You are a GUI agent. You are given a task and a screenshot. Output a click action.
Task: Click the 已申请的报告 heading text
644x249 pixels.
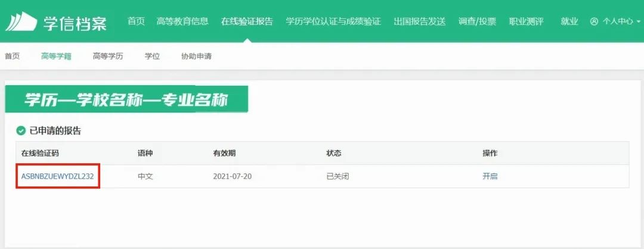click(55, 131)
